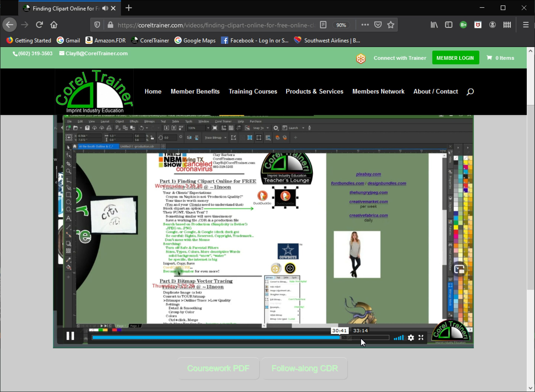
Task: Open CorelTrainer bookmark
Action: coord(150,41)
